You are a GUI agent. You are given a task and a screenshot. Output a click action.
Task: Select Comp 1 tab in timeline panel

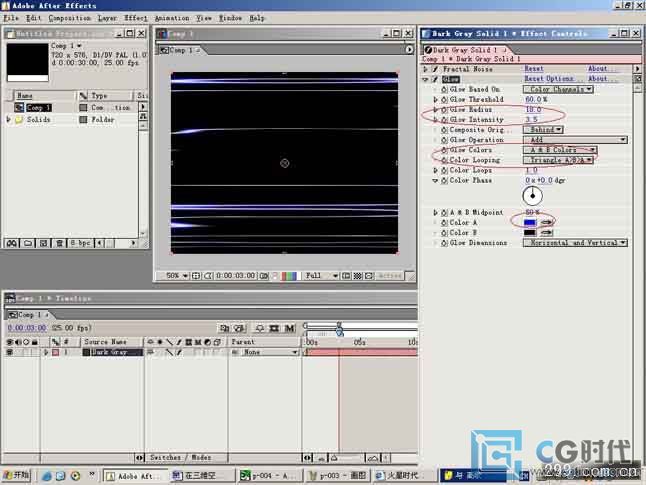28,315
